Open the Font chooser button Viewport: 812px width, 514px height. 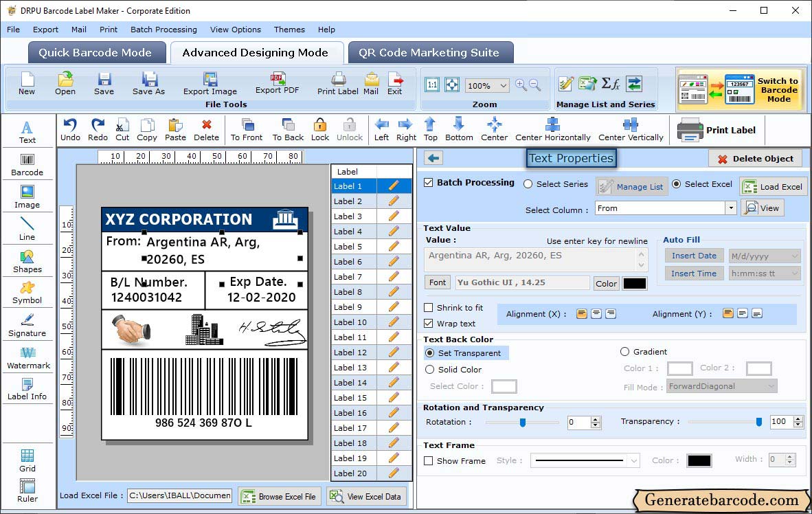point(438,282)
